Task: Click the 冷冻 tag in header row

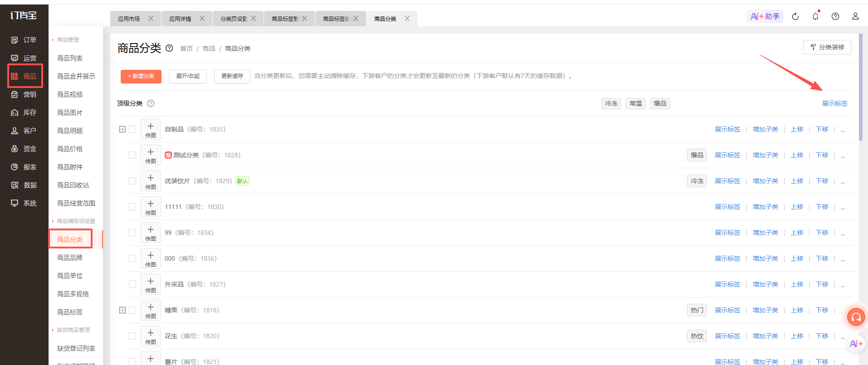Action: pos(611,103)
